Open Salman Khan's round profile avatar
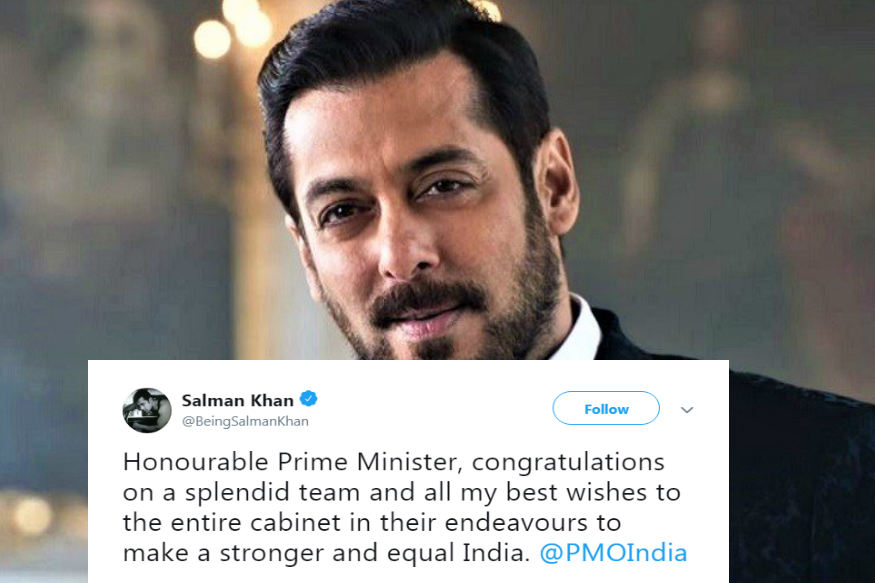 pyautogui.click(x=147, y=410)
